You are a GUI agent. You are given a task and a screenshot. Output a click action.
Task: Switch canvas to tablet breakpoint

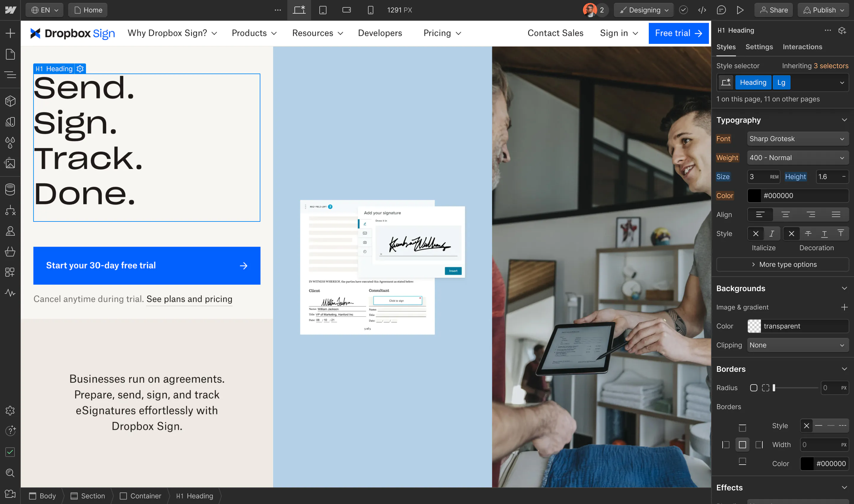click(323, 10)
